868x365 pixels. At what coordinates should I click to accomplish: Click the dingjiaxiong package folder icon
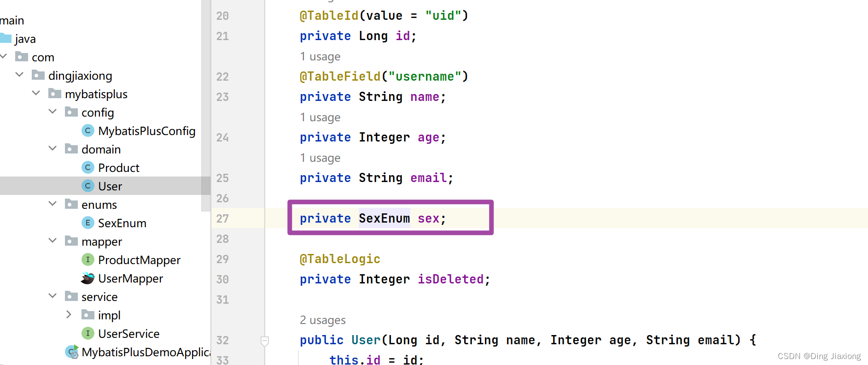38,75
